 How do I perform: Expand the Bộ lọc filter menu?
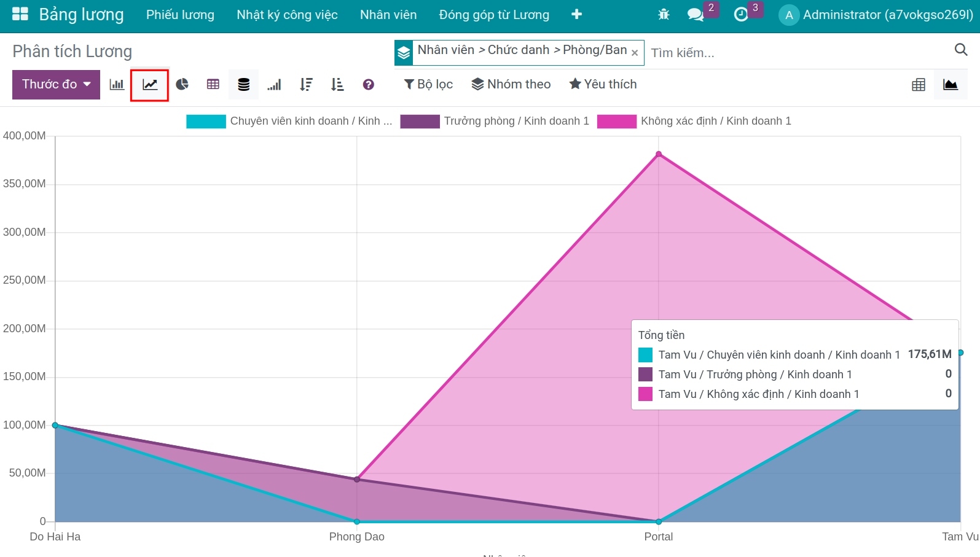[x=428, y=84]
